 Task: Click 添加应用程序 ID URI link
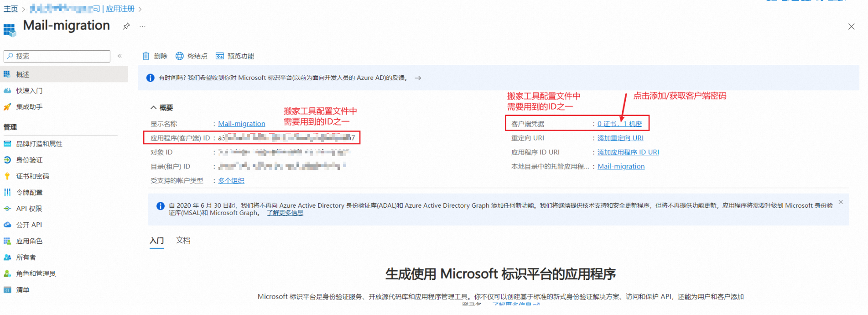coord(628,152)
